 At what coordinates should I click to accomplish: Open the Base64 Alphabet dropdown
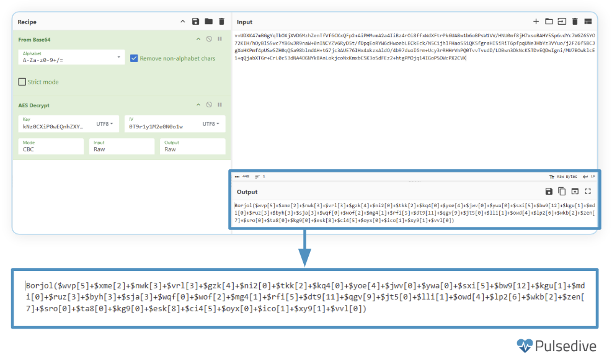tap(119, 58)
